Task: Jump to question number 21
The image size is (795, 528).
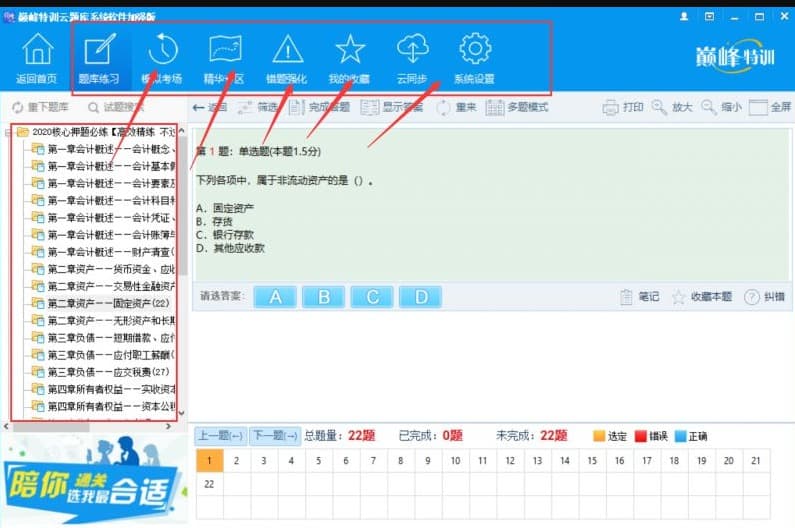Action: pyautogui.click(x=756, y=461)
